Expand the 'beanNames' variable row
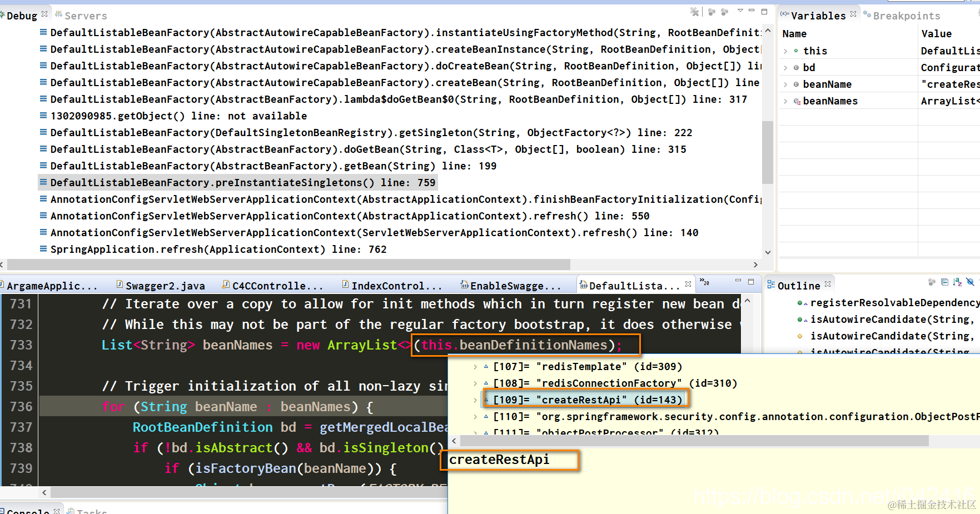 [x=785, y=101]
